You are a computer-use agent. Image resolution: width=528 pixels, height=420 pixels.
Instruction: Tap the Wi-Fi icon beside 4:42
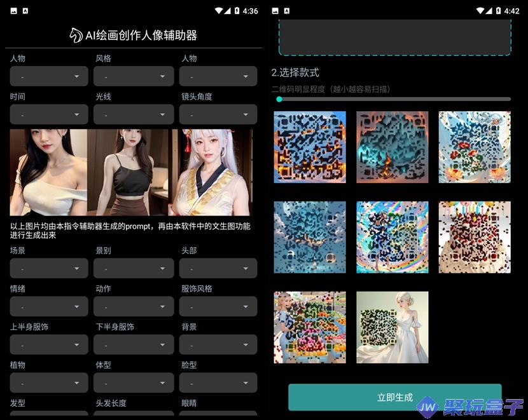point(480,11)
